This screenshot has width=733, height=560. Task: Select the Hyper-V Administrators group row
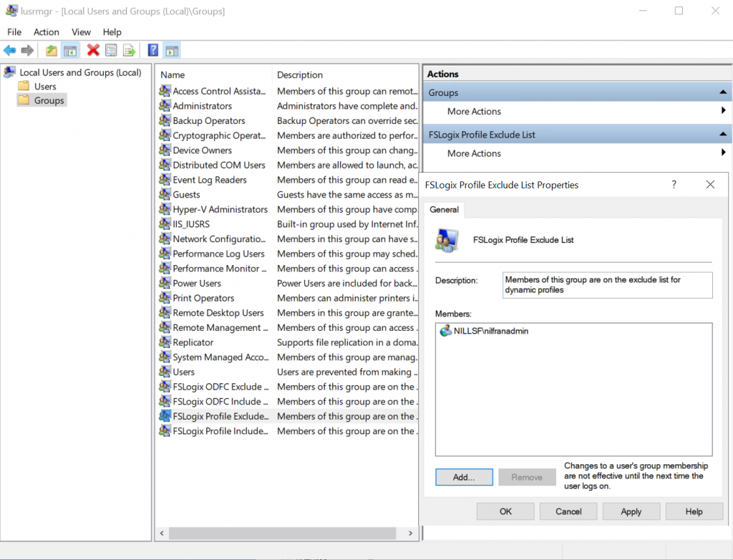point(288,210)
